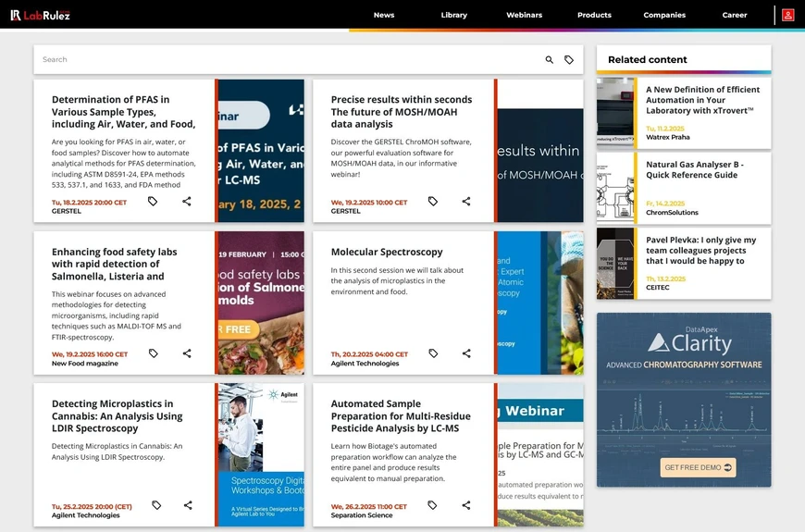The height and width of the screenshot is (532, 805).
Task: Click Agilent Technologies under Molecular Spectroscopy
Action: [x=365, y=363]
